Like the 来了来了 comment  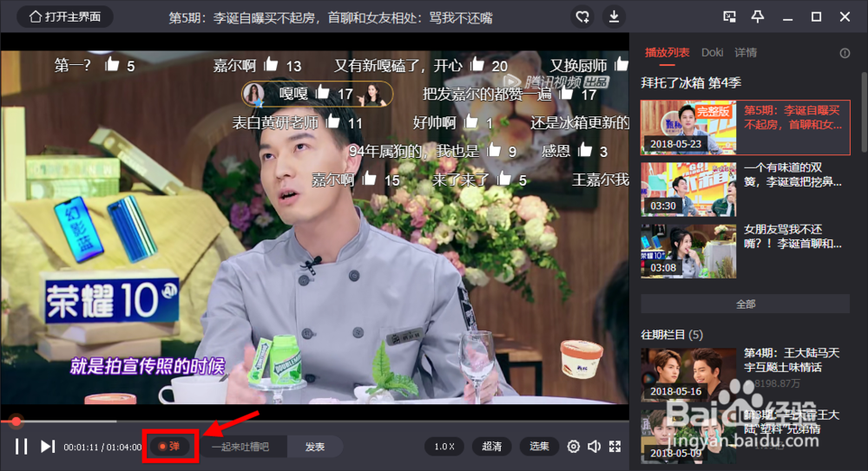coord(504,178)
